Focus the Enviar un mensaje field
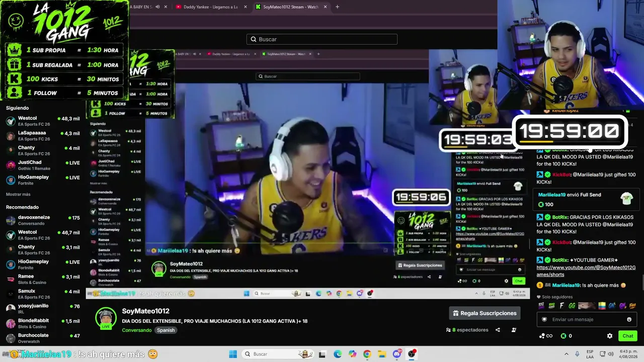The width and height of the screenshot is (644, 362). click(x=587, y=319)
